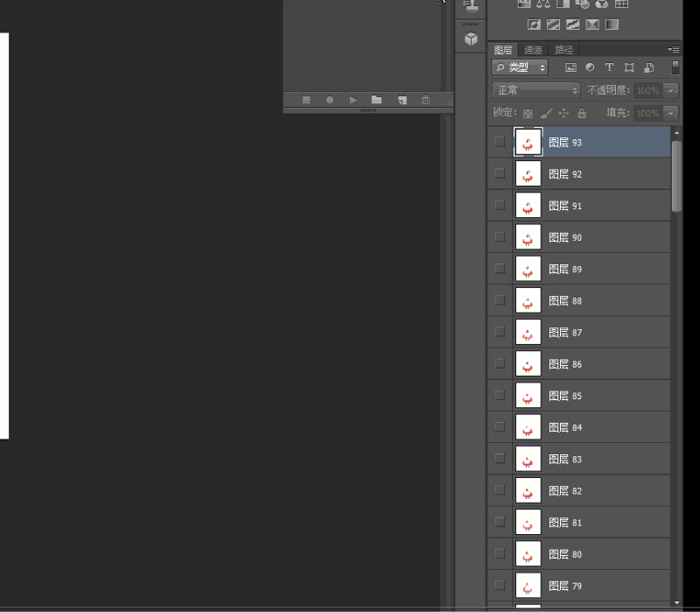Click the pixel layer filter icon

tap(570, 67)
